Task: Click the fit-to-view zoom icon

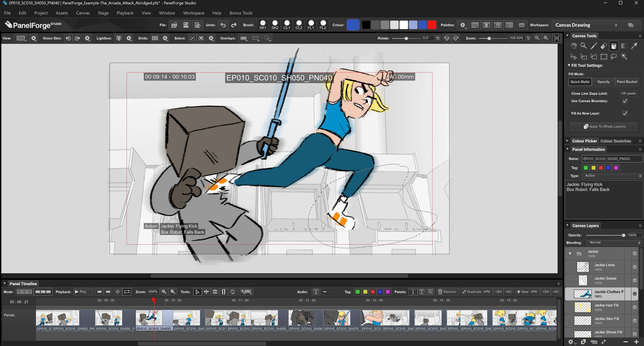Action: (x=556, y=38)
